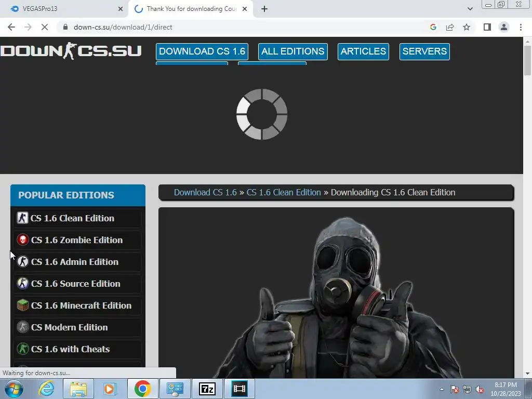The height and width of the screenshot is (399, 532).
Task: Open CS 1.6 Minecraft Edition in sidebar
Action: [78, 305]
